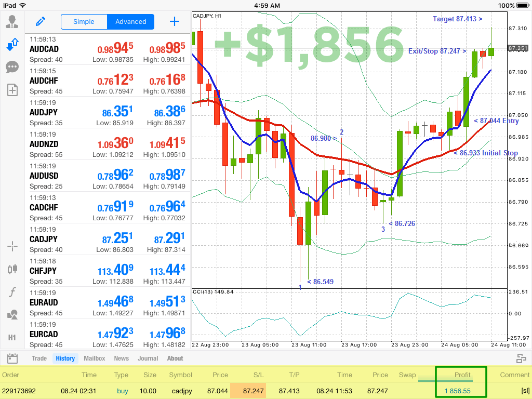Tap CHFJPY bid price 113.409
This screenshot has width=532, height=399.
[115, 270]
